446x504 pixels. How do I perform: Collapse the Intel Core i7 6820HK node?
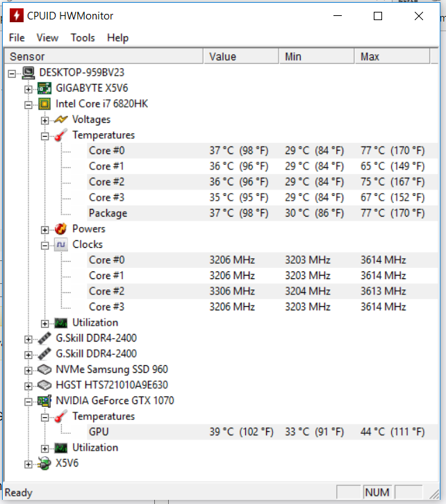coord(28,105)
